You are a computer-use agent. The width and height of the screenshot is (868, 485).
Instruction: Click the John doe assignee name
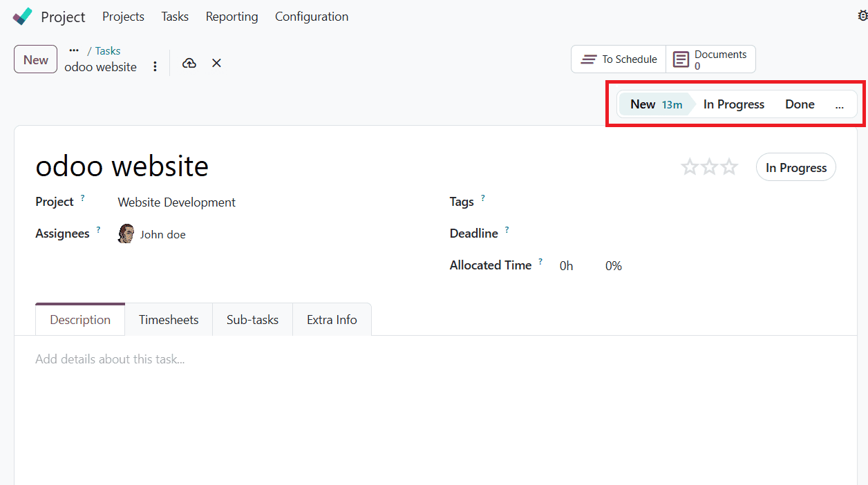162,234
